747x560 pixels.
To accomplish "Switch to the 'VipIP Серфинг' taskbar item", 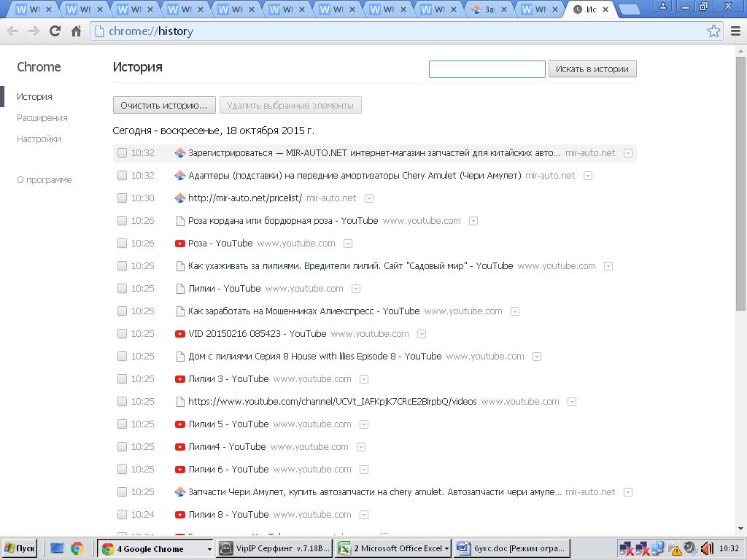I will [274, 548].
